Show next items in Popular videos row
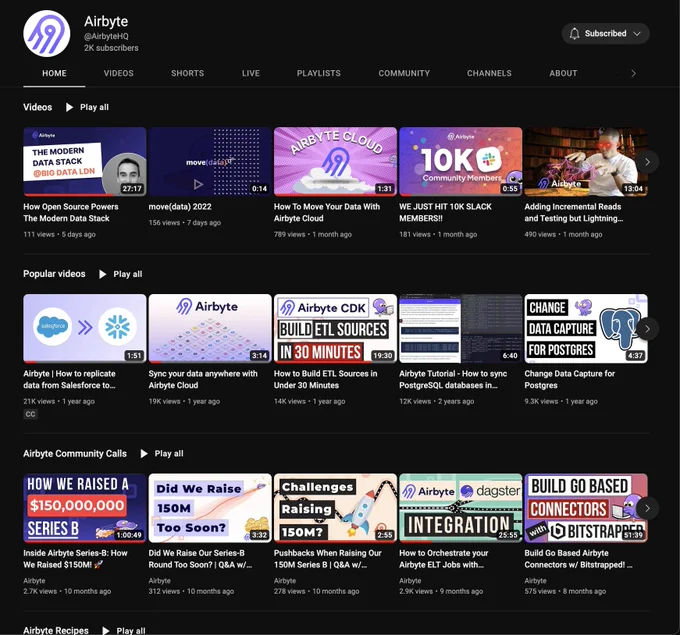 [x=647, y=329]
